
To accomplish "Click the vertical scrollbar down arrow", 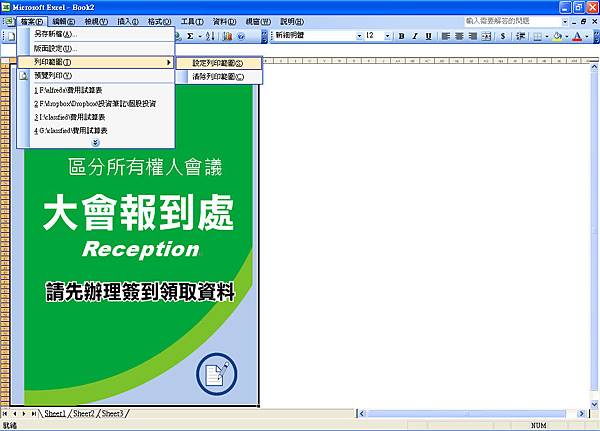I will [x=594, y=404].
